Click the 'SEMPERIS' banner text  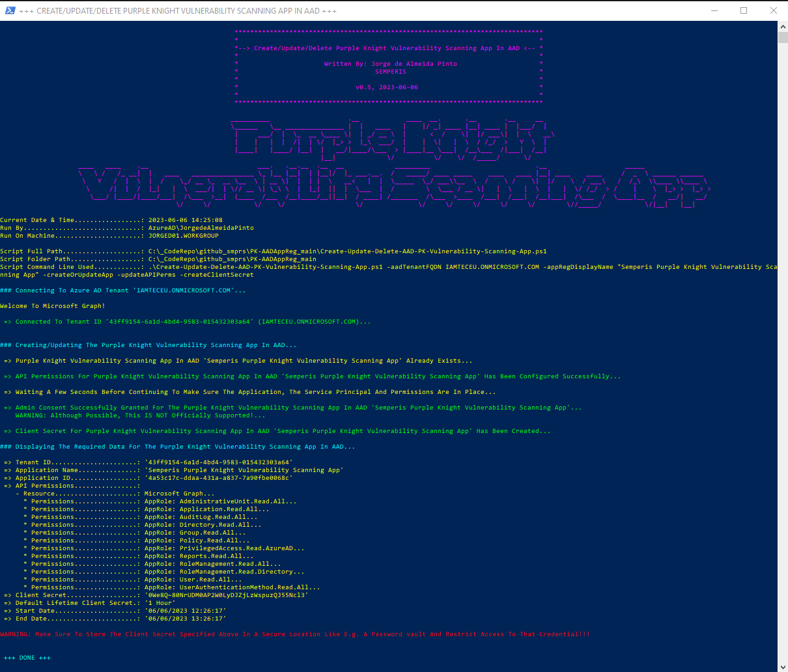coord(390,72)
